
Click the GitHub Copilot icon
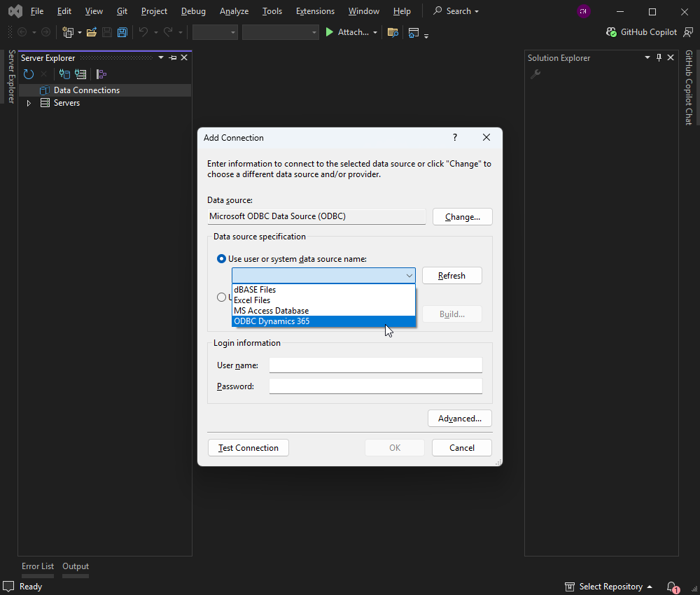(611, 32)
